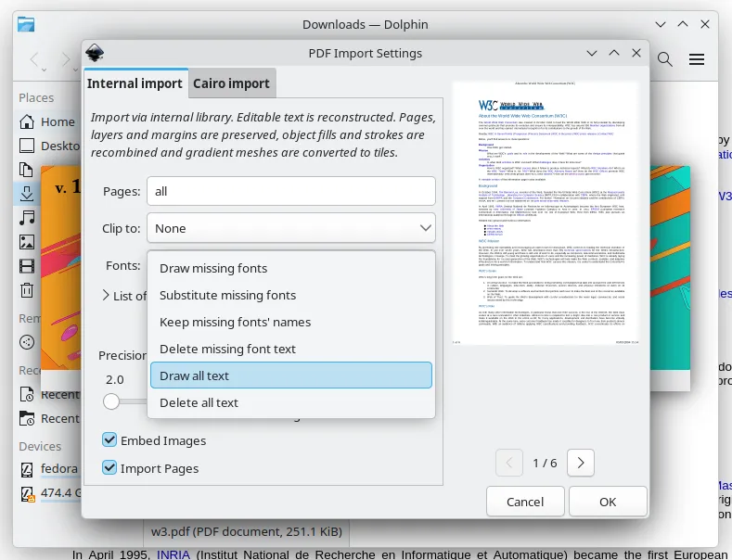Open Dolphin's hamburger menu icon
Image resolution: width=732 pixels, height=560 pixels.
coord(697,60)
